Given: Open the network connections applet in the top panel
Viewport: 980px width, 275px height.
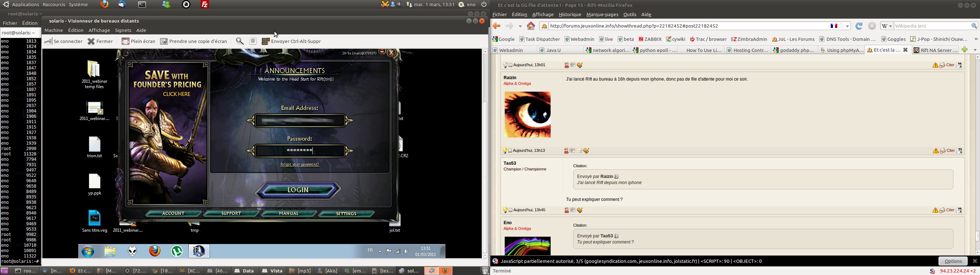Looking at the screenshot, I should (409, 5).
